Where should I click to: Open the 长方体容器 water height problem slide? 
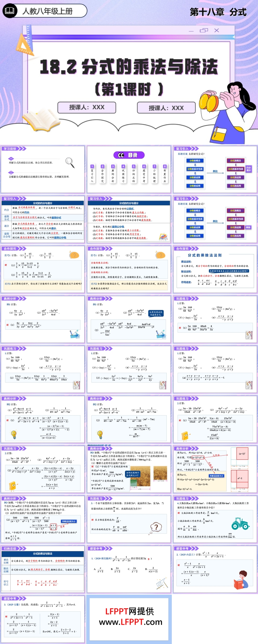129,519
